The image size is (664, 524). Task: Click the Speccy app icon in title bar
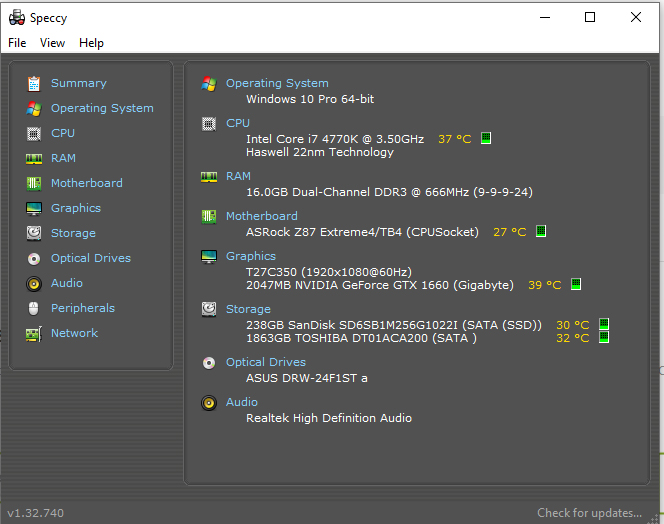tap(17, 17)
